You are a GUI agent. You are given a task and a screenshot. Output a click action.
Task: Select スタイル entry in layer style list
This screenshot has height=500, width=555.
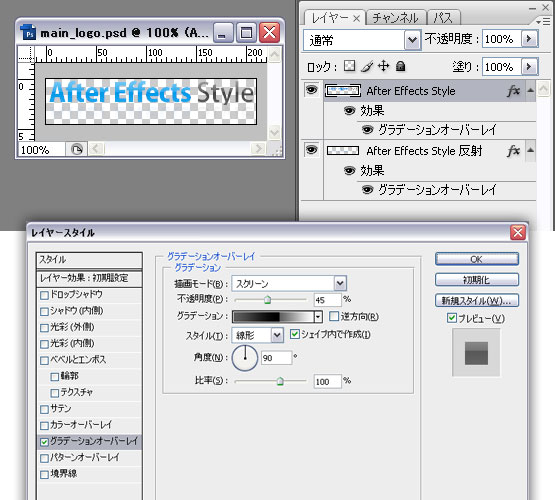tap(89, 260)
